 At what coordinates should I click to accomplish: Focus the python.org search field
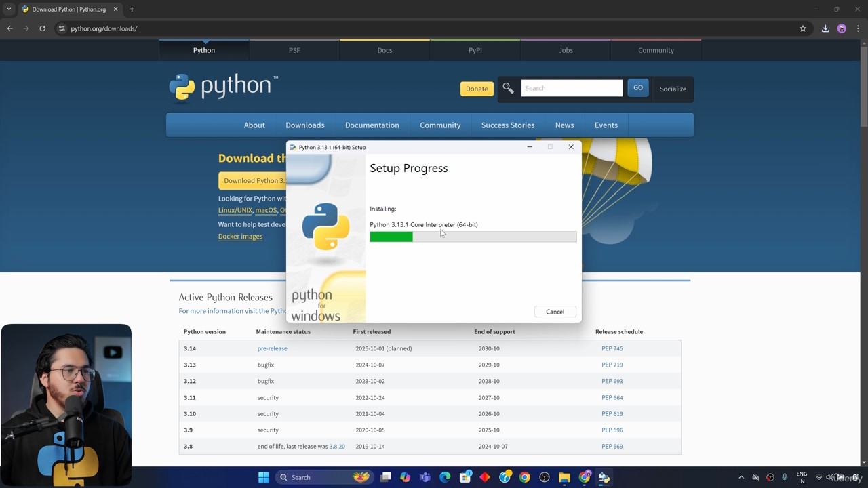tap(572, 88)
